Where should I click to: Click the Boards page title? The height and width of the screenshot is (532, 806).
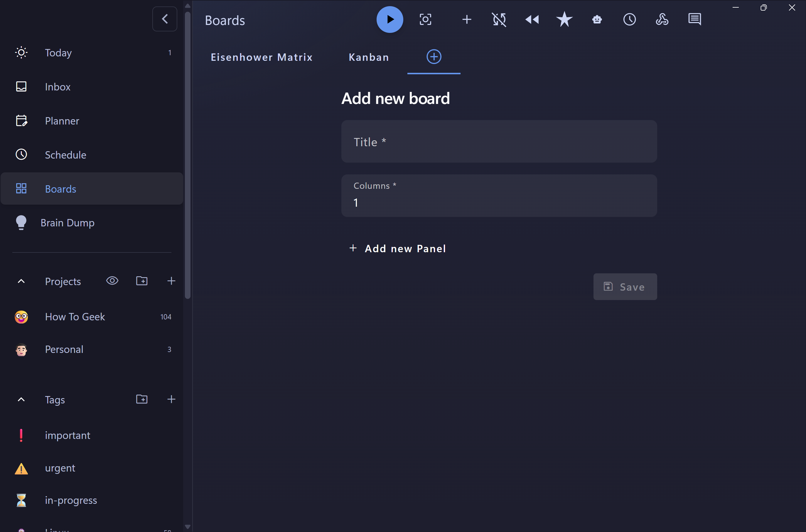pyautogui.click(x=225, y=20)
